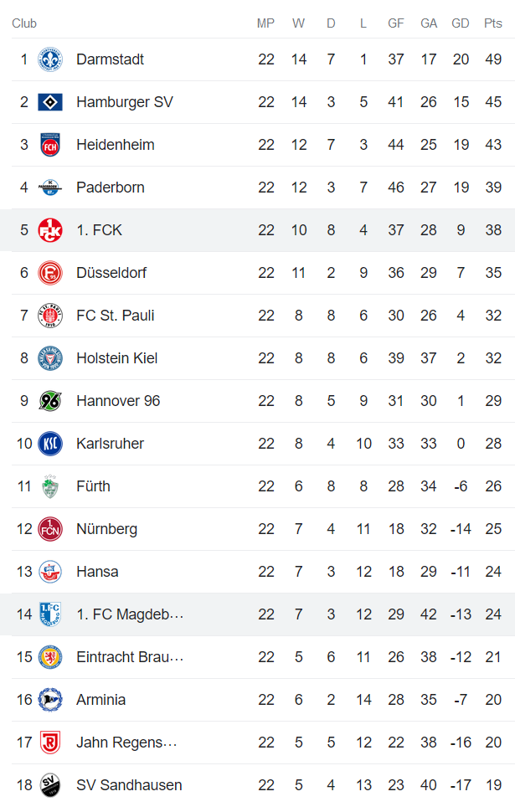
Task: Click the Nürnberg FCN crest
Action: coord(50,529)
